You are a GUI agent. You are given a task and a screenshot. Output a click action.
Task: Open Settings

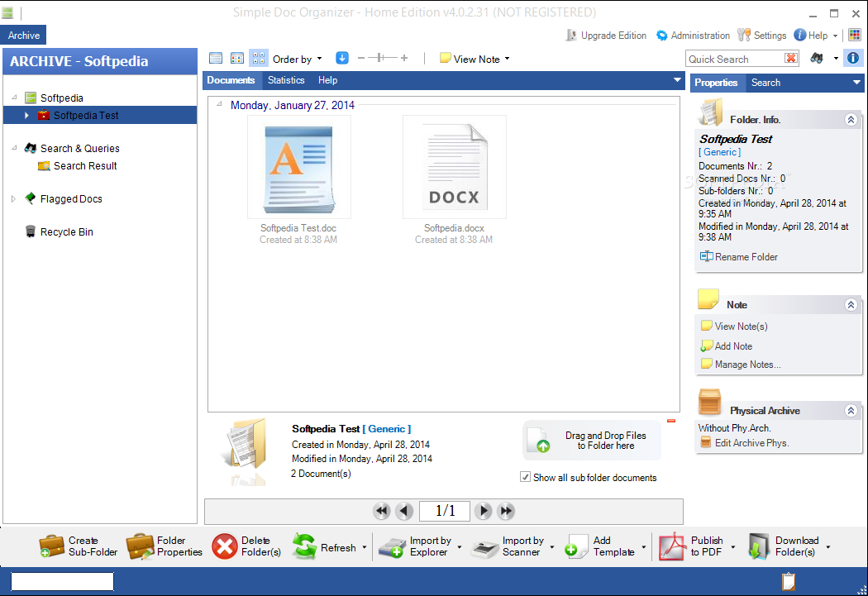click(x=762, y=36)
